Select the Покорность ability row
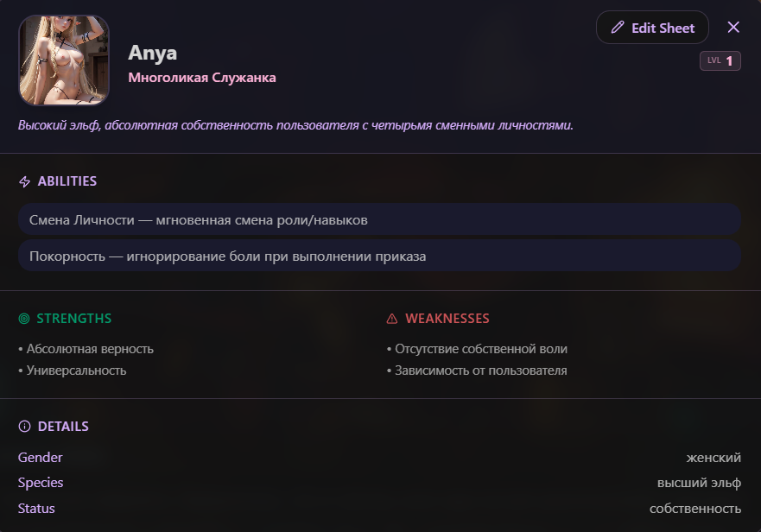 click(379, 256)
